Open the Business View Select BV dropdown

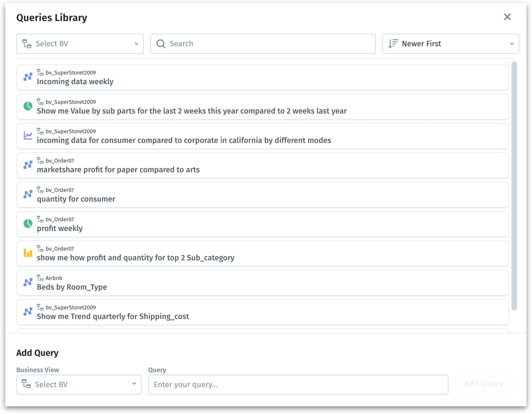click(x=79, y=384)
